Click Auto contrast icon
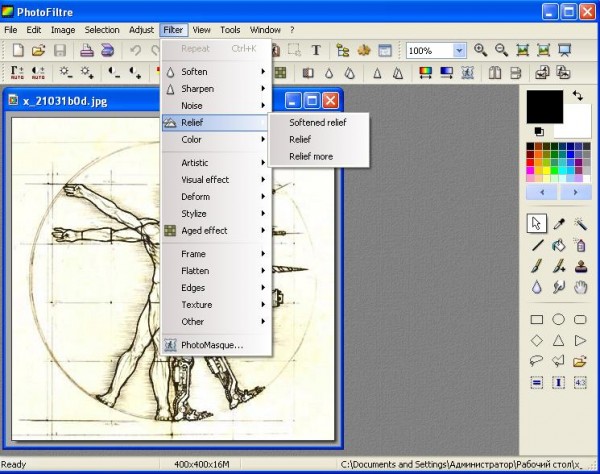The width and height of the screenshot is (600, 474). pos(38,72)
